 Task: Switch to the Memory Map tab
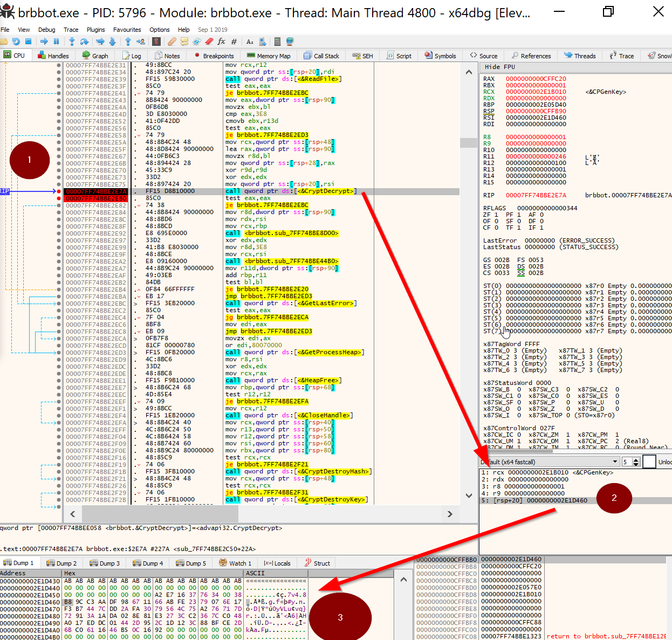click(269, 56)
